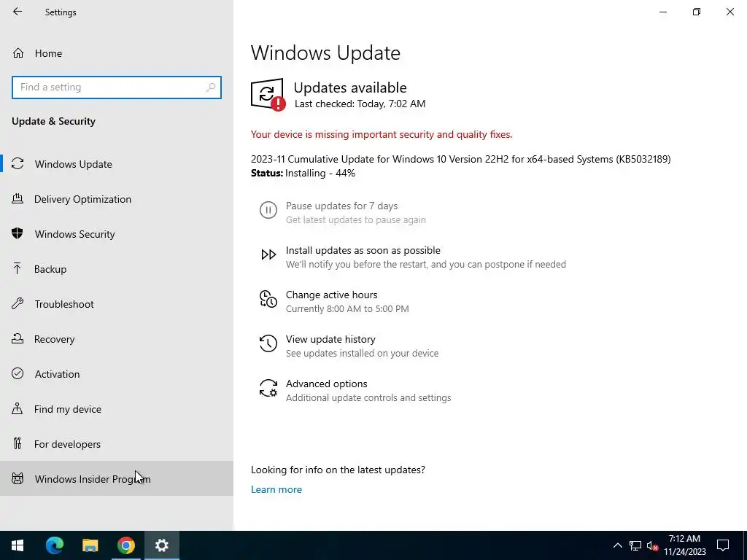Click the update status icon with red alert

(x=268, y=94)
